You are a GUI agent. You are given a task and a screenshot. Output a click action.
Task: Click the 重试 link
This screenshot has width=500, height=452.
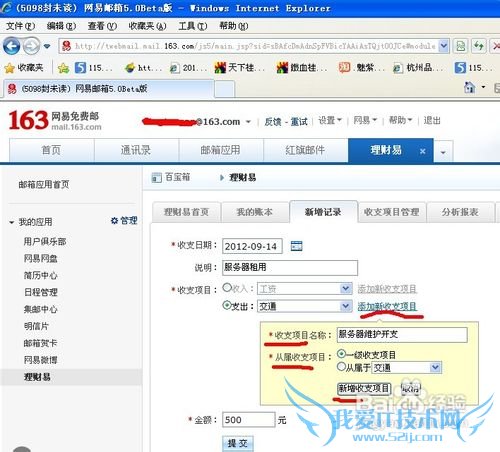(x=299, y=122)
